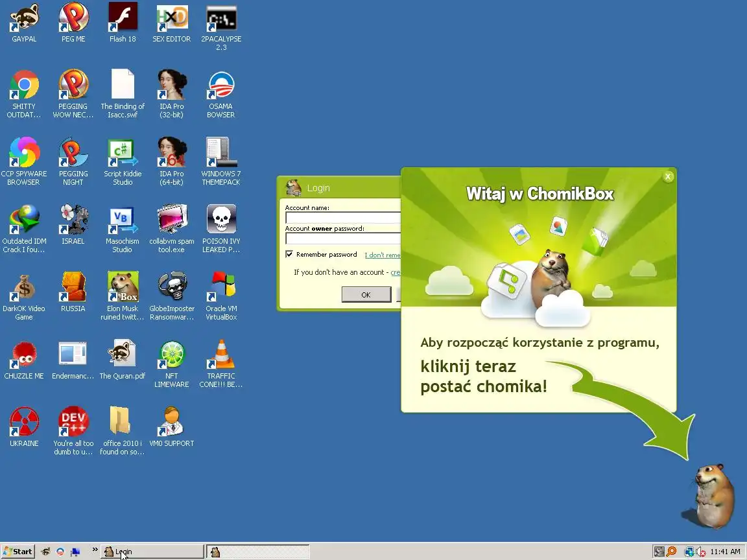
Task: Select The Binding of Isacc.swf file
Action: pyautogui.click(x=123, y=94)
